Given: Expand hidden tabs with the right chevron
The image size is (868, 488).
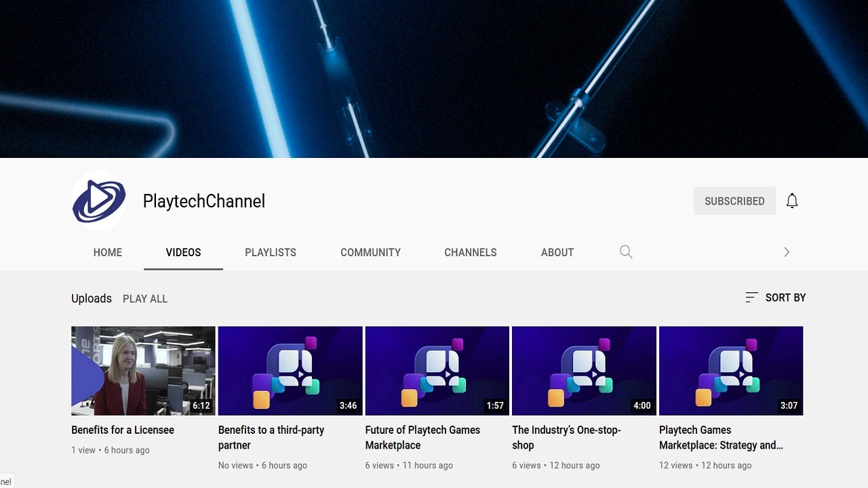Looking at the screenshot, I should click(786, 251).
